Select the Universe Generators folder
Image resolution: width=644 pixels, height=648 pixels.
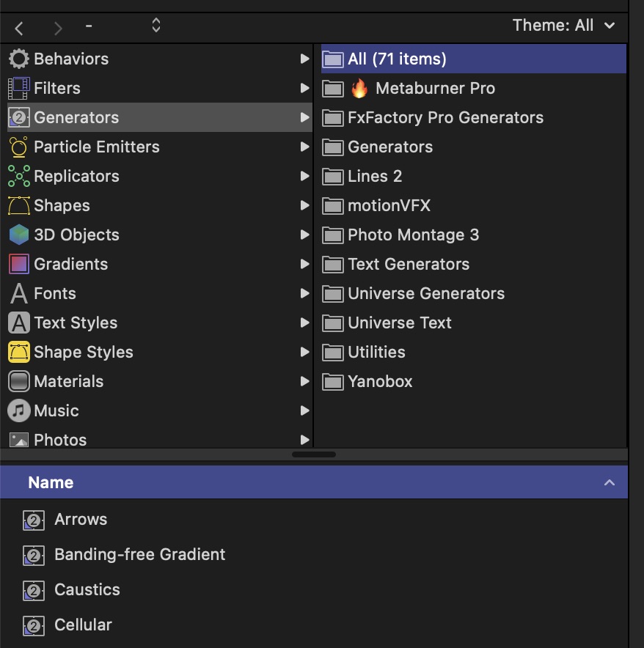click(425, 294)
